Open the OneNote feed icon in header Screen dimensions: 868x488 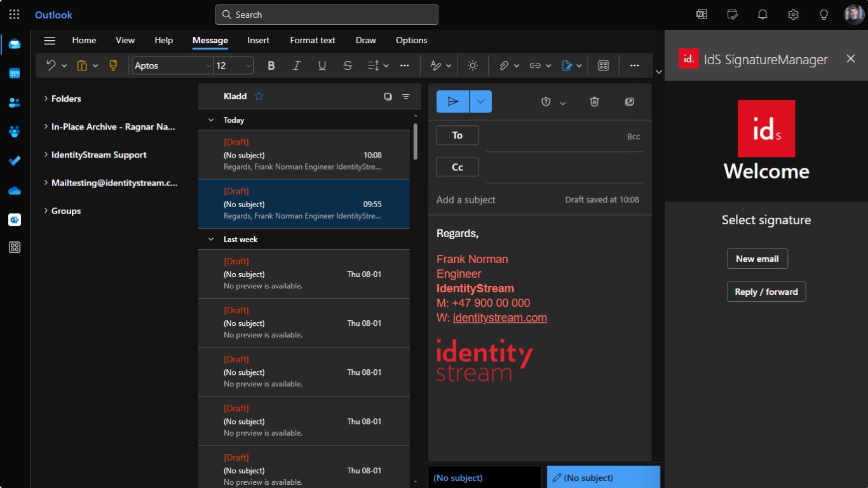tap(702, 15)
